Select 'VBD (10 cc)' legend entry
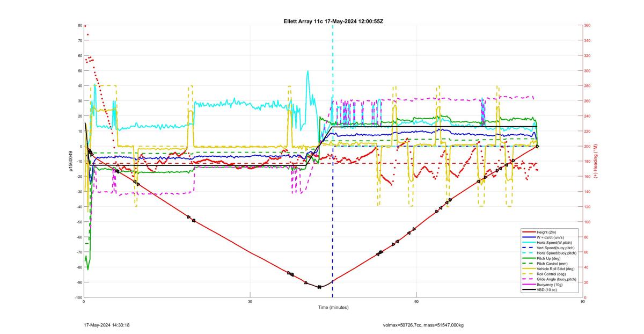The image size is (644, 334). (547, 290)
